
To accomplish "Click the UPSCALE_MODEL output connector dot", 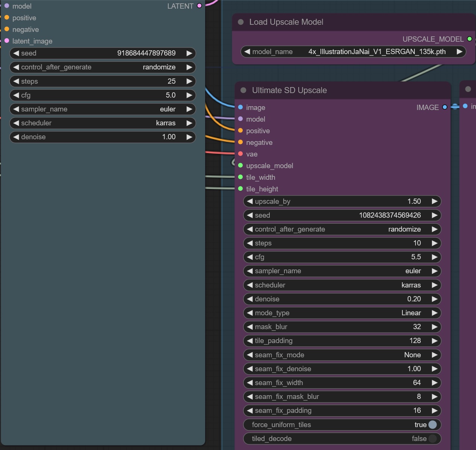I will tap(470, 39).
